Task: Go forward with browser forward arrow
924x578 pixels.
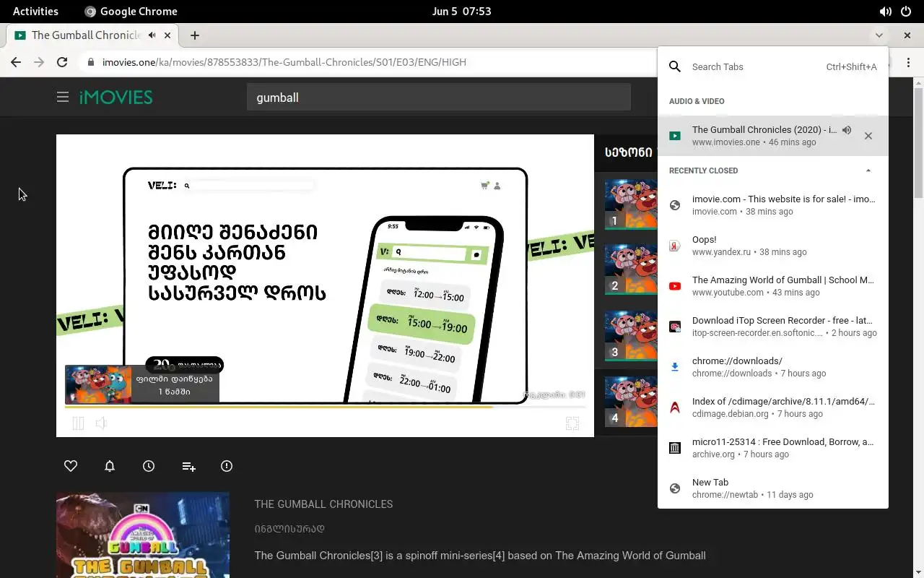Action: 39,62
